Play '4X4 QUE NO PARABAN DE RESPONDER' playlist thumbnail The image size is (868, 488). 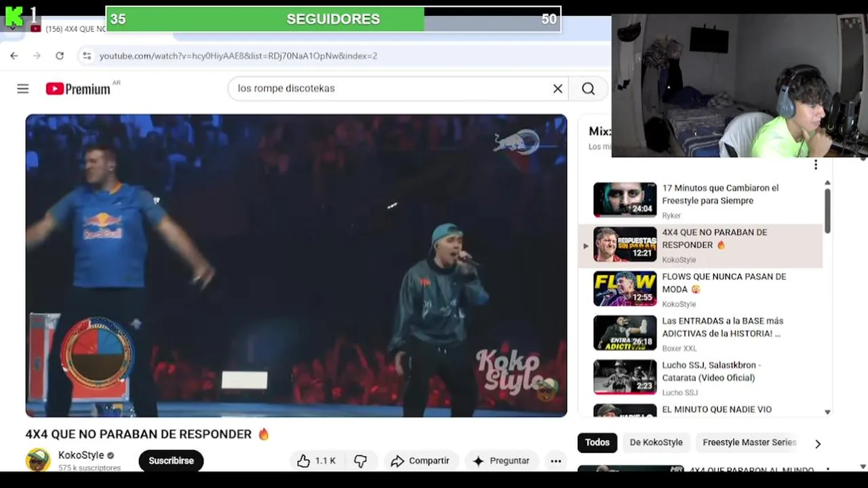coord(625,244)
